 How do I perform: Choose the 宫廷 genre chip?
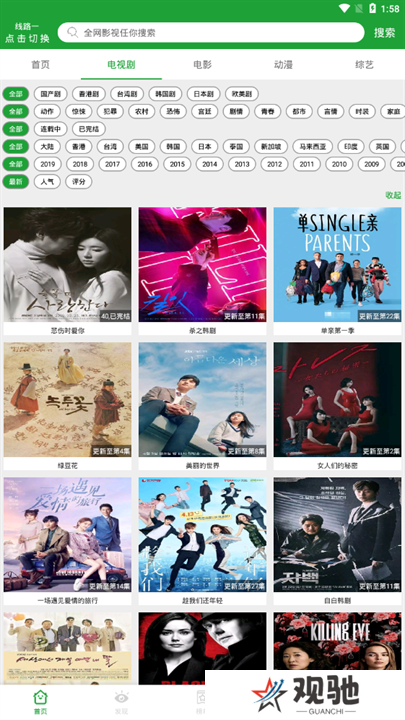[x=204, y=111]
